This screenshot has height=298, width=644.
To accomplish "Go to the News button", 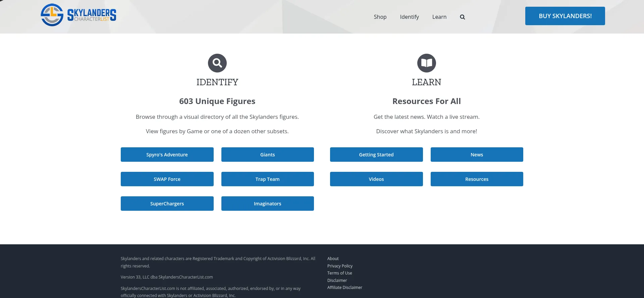I will coord(477,155).
